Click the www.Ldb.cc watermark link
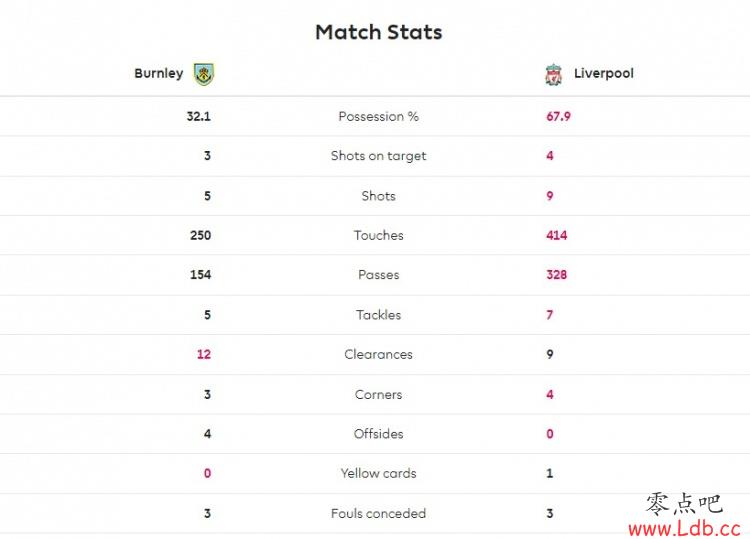 pyautogui.click(x=684, y=528)
